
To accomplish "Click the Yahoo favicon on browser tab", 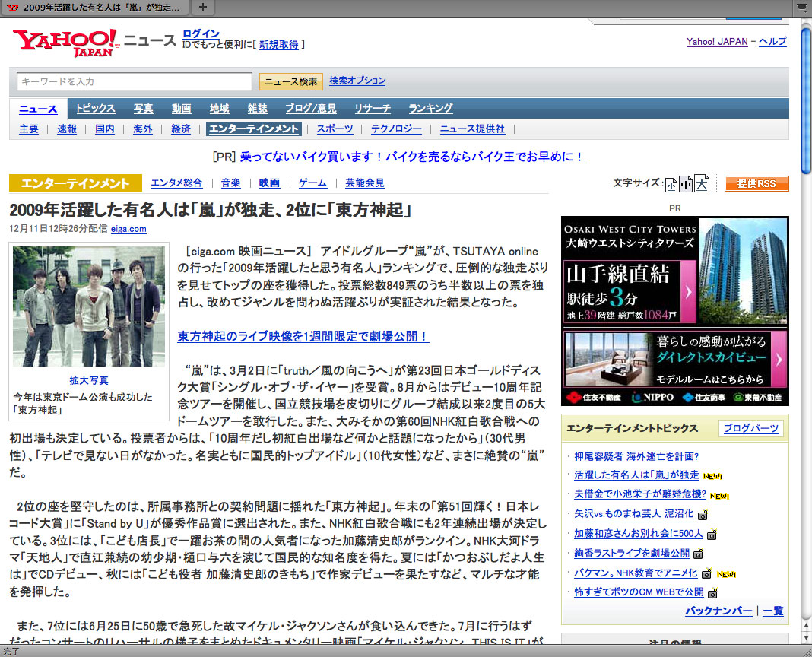I will pos(13,8).
